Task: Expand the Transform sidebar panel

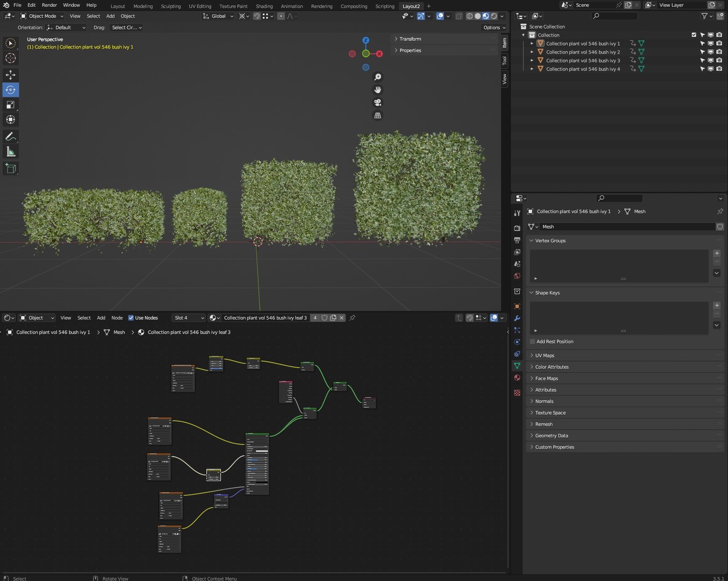Action: (x=445, y=39)
